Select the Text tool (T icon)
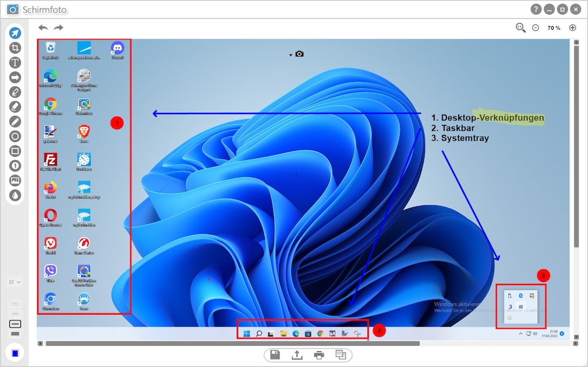The width and height of the screenshot is (588, 367). [x=15, y=63]
